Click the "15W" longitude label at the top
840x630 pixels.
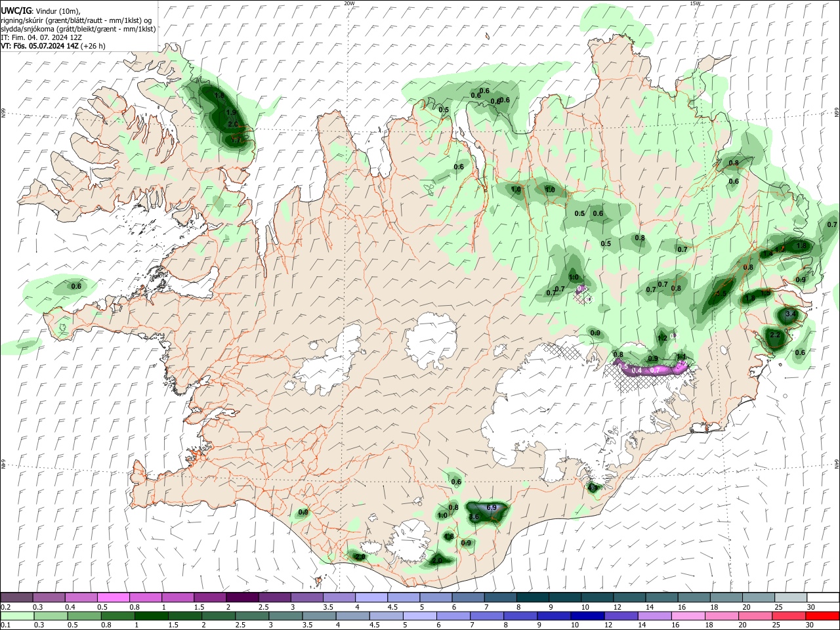pyautogui.click(x=695, y=3)
